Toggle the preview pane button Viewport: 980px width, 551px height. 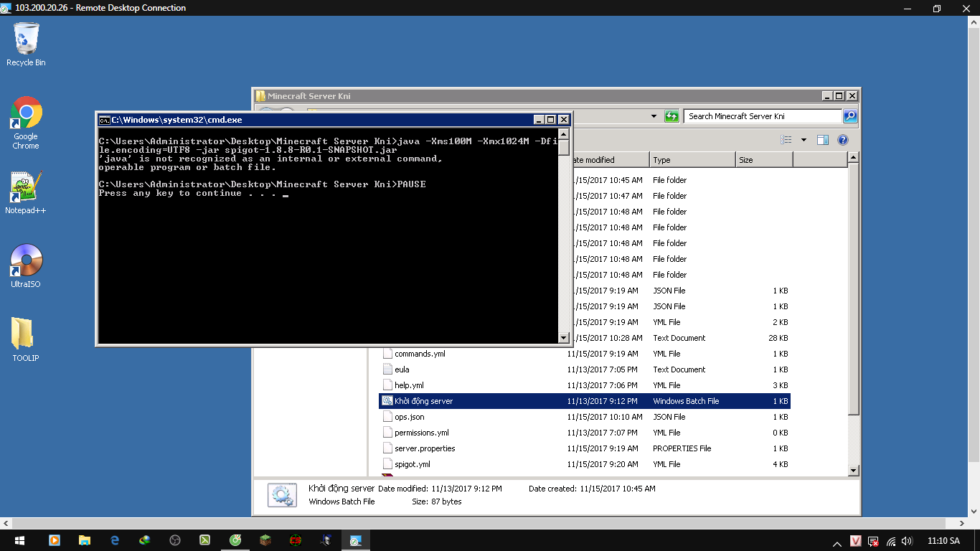(823, 140)
